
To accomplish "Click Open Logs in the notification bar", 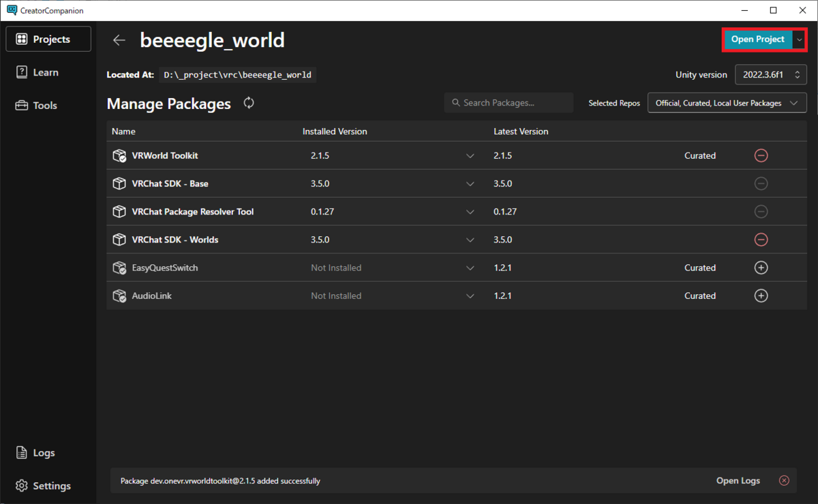I will click(738, 480).
